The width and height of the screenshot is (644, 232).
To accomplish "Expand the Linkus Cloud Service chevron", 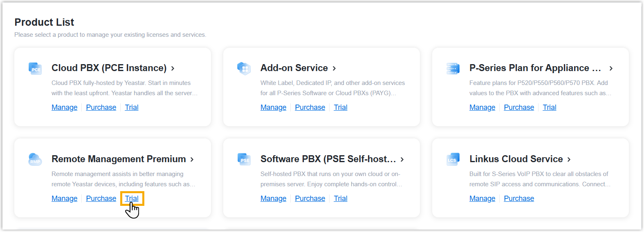I will [x=569, y=160].
